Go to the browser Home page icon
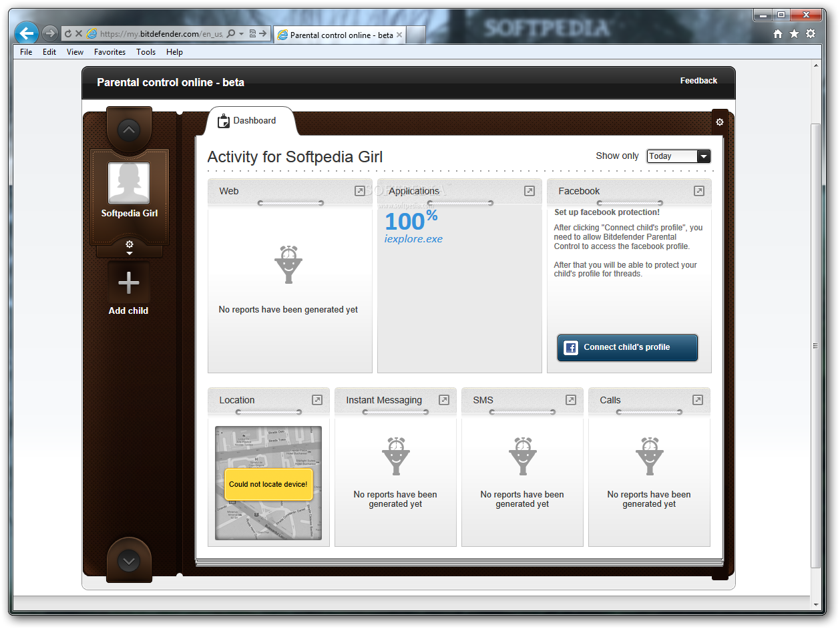840x629 pixels. click(x=778, y=33)
